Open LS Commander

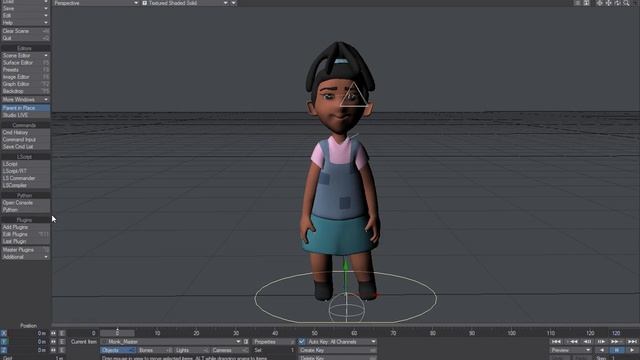coord(25,178)
